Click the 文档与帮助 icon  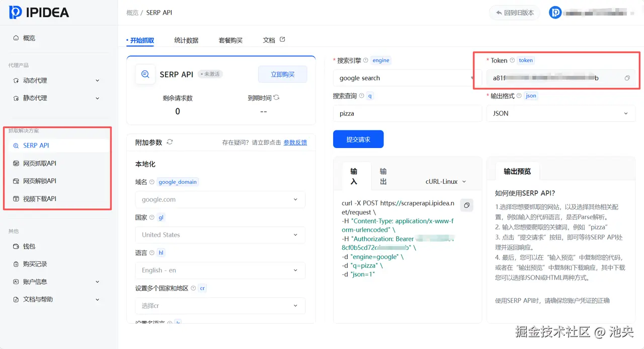16,300
